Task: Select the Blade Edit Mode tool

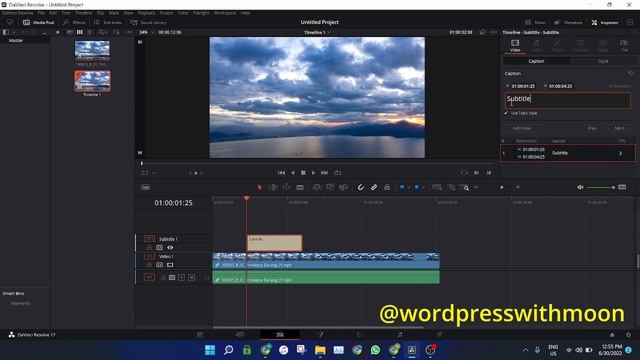Action: pos(300,187)
